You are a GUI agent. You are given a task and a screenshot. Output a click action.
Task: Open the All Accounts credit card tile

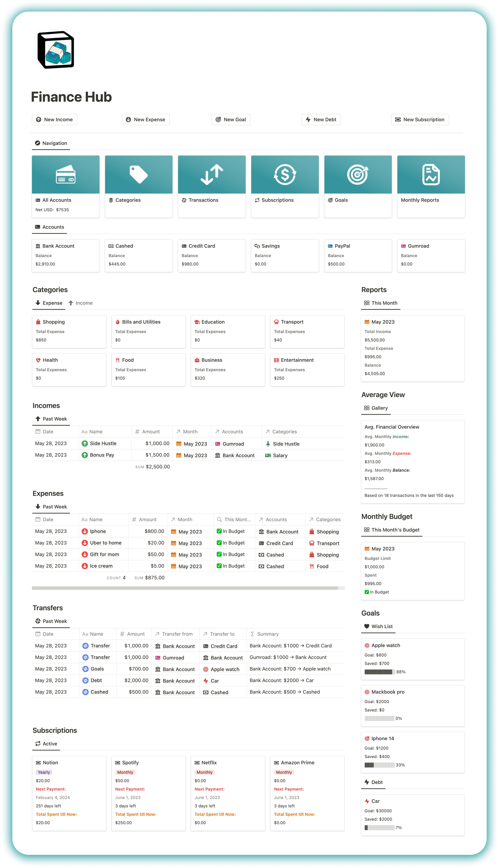65,175
